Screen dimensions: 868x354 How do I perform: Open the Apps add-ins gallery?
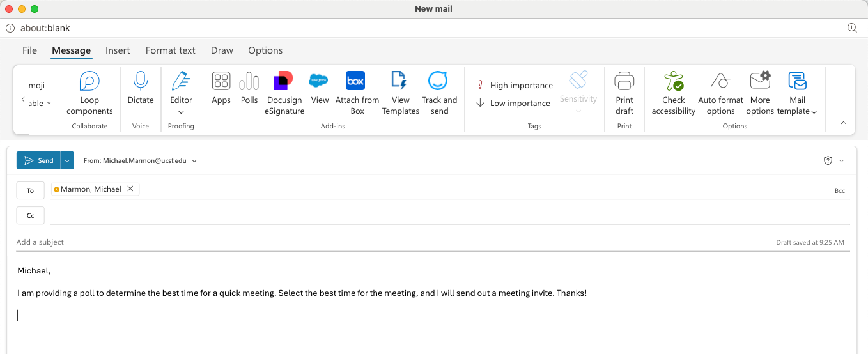pyautogui.click(x=221, y=88)
